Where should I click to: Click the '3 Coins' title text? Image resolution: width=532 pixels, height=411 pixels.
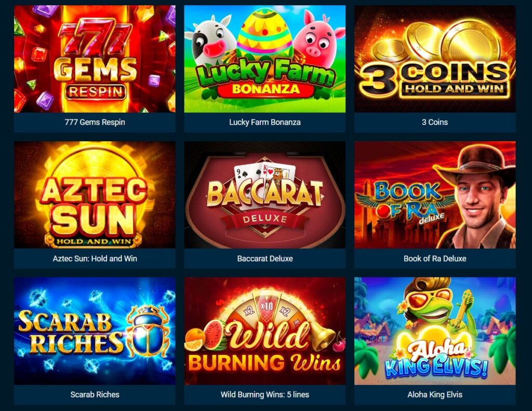(435, 122)
